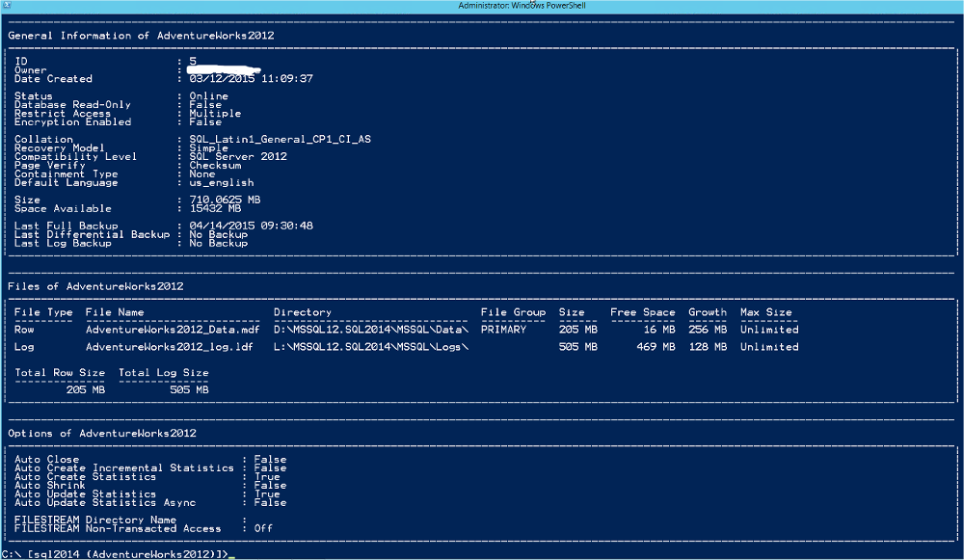Viewport: 964px width, 560px height.
Task: Click the PowerShell icon in title bar
Action: coord(6,5)
